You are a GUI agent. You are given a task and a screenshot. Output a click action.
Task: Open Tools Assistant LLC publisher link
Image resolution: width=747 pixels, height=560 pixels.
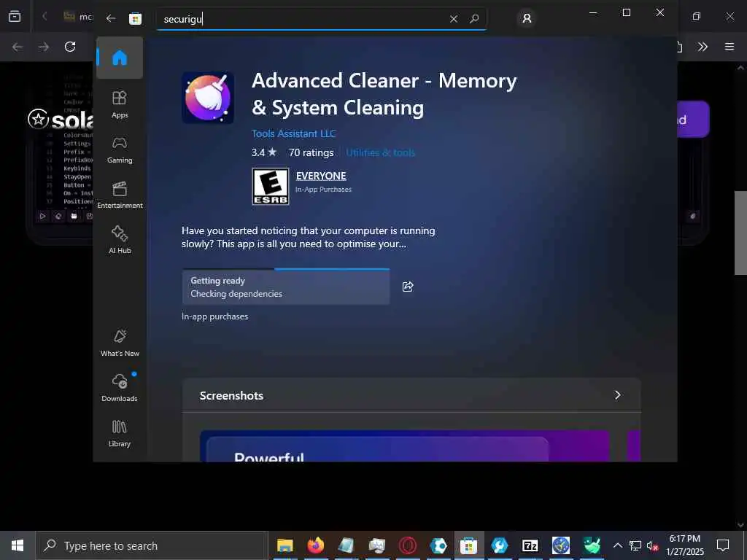[293, 134]
